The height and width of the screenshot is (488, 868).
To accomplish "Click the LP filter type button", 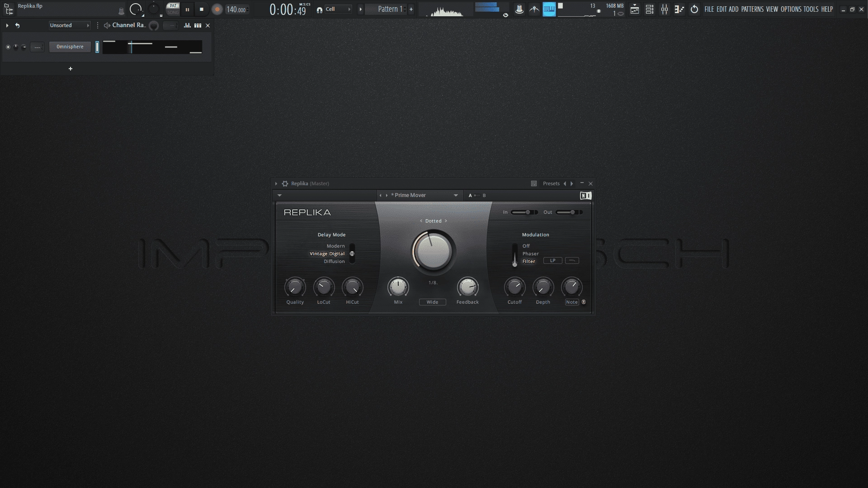I will click(x=552, y=260).
